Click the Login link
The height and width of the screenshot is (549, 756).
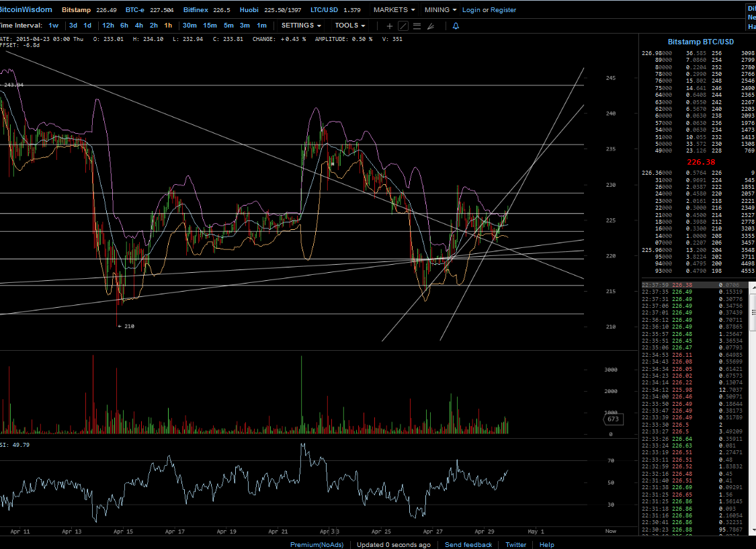click(471, 9)
